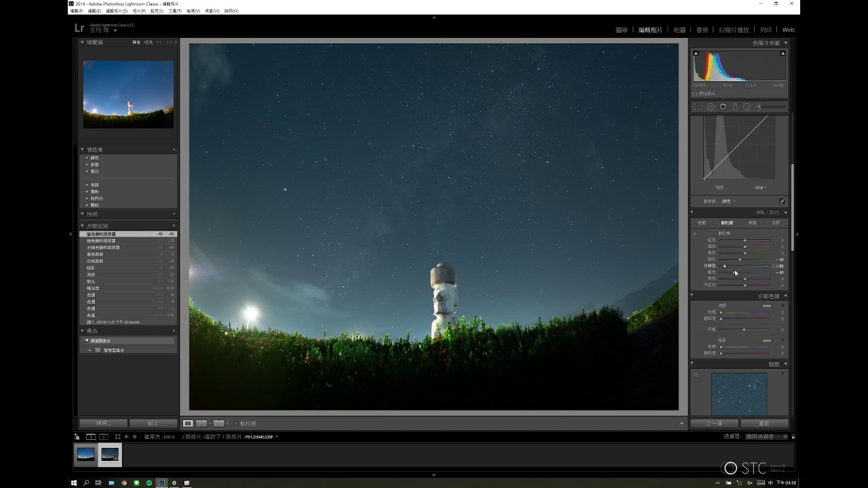
Task: Open main window display button 1
Action: [x=90, y=436]
